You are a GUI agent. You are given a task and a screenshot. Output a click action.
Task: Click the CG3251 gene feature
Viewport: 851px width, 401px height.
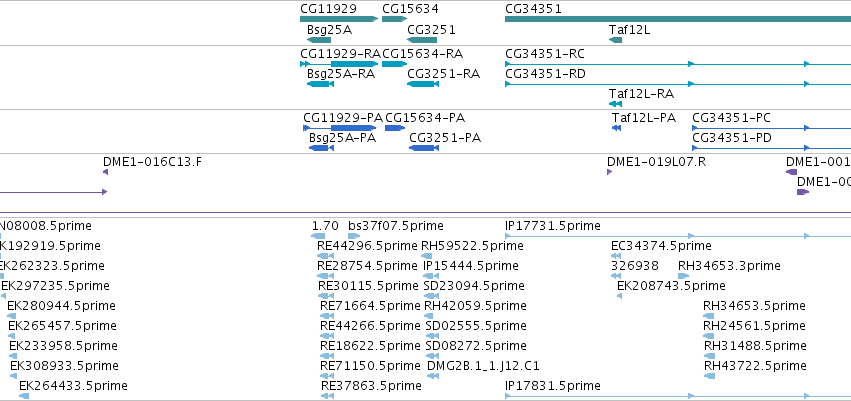(x=422, y=40)
